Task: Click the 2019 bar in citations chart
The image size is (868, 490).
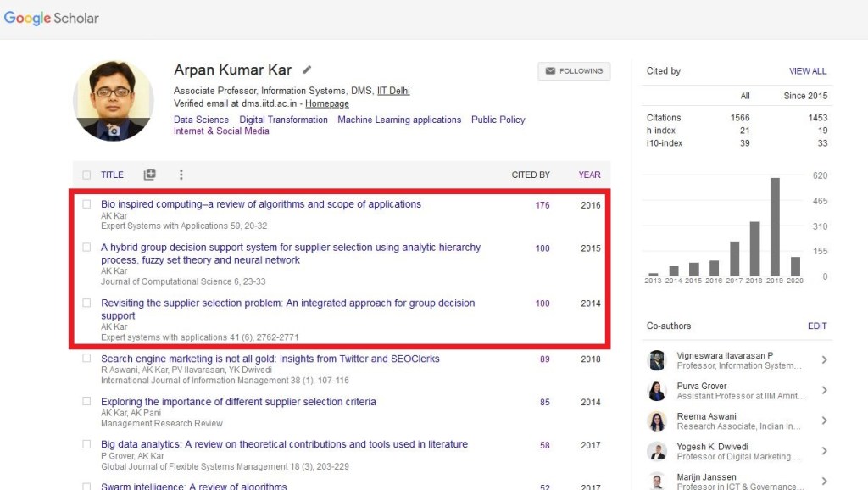Action: tap(775, 226)
